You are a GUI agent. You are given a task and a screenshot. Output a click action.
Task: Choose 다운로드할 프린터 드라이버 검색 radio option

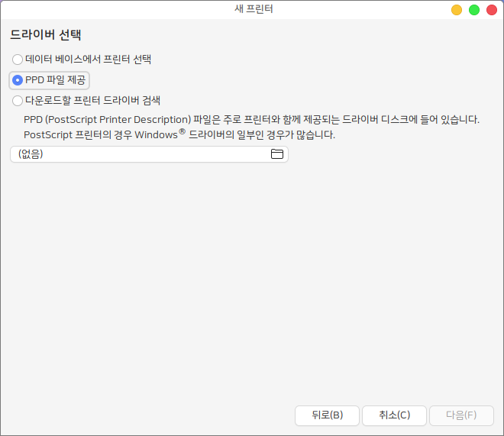18,100
